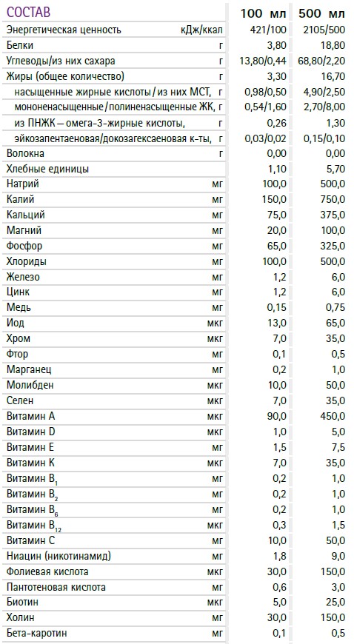The height and width of the screenshot is (644, 354).
Task: Select the Фолиевая кислота row
Action: point(176,571)
